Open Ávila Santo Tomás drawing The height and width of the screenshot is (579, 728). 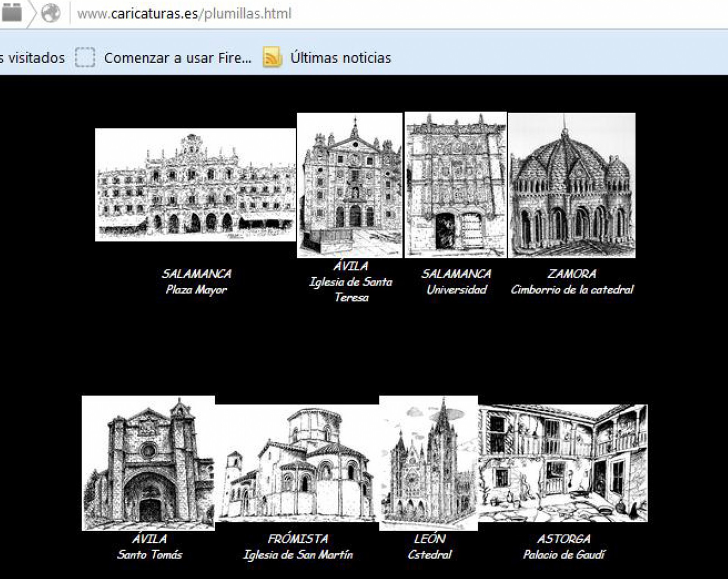pos(148,463)
